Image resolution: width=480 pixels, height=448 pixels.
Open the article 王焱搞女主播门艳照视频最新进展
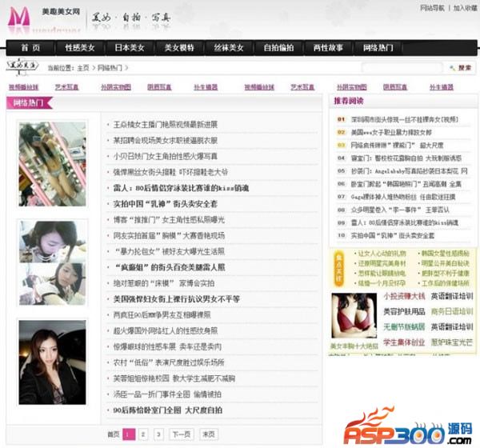pos(166,125)
